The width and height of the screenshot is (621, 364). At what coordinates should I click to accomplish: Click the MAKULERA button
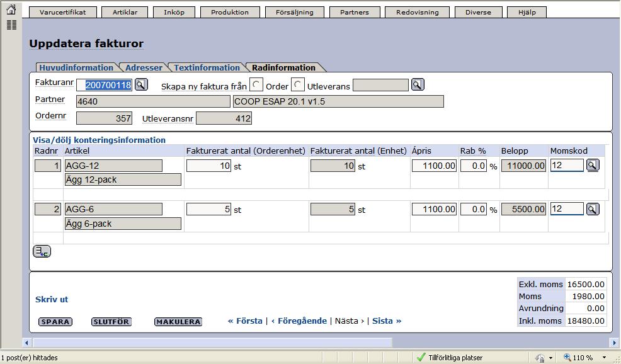178,322
